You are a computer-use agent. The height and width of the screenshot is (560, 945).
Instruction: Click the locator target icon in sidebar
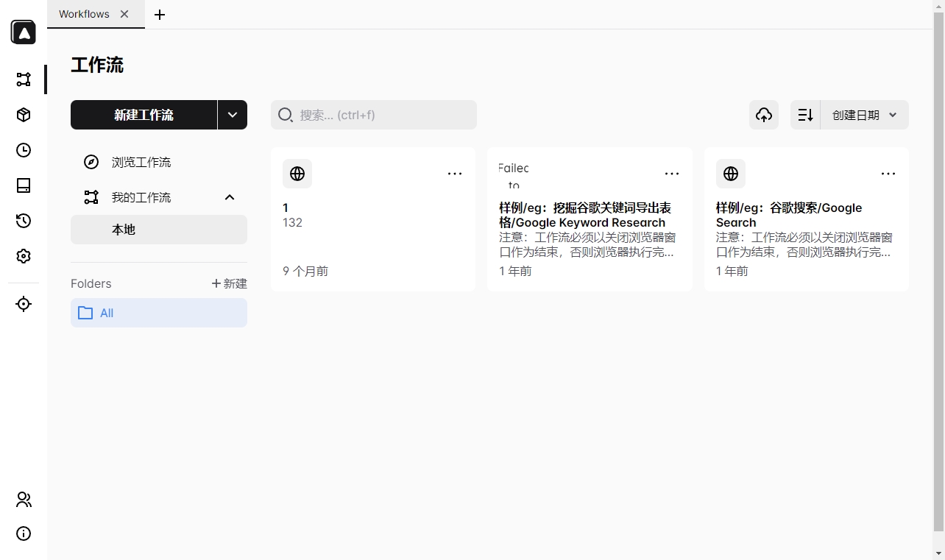tap(23, 303)
